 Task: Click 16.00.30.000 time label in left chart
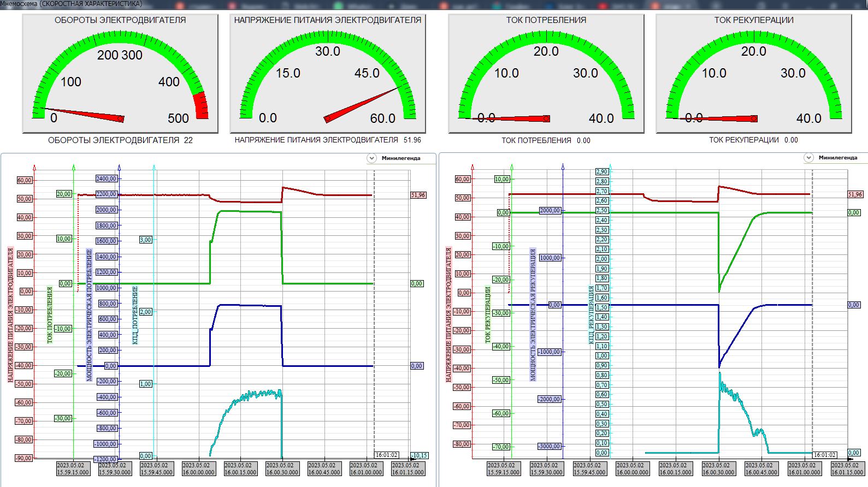click(x=282, y=469)
